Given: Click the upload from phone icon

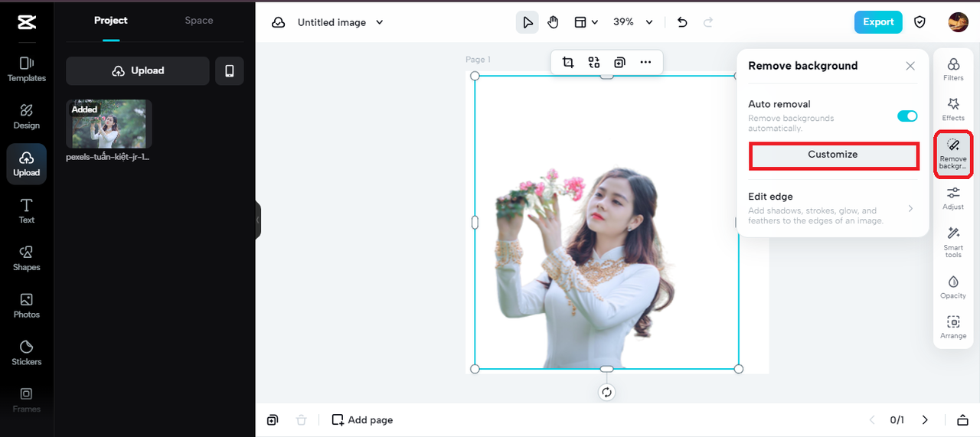Looking at the screenshot, I should 229,70.
